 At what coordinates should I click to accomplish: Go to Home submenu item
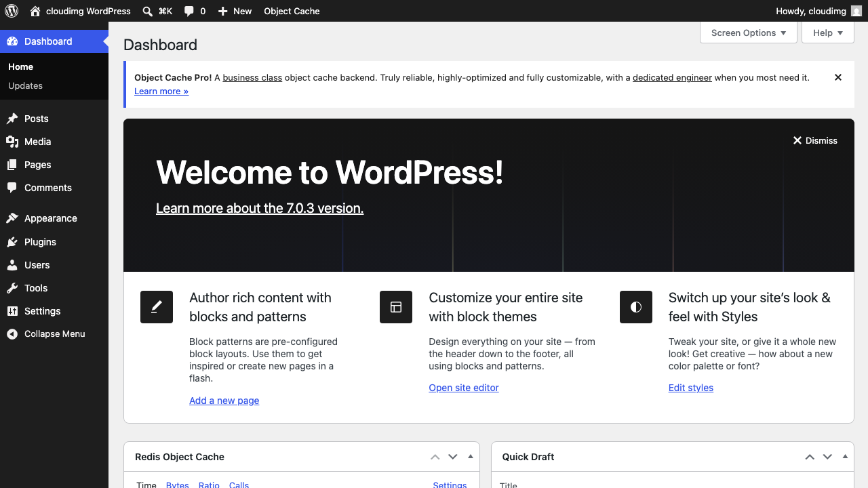pos(20,66)
